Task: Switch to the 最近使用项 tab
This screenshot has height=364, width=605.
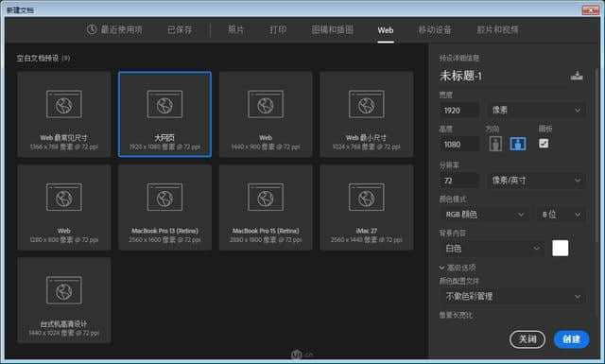Action: coord(114,29)
